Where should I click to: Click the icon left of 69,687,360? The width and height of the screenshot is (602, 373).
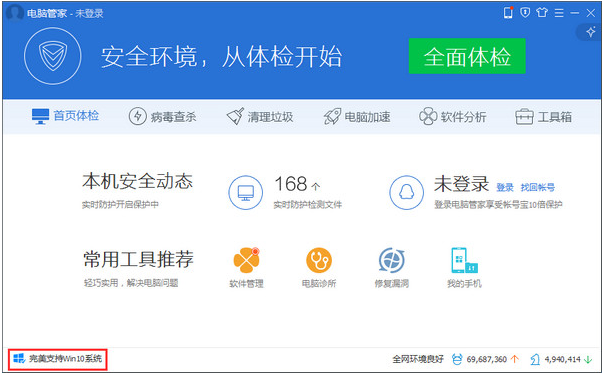(x=457, y=359)
